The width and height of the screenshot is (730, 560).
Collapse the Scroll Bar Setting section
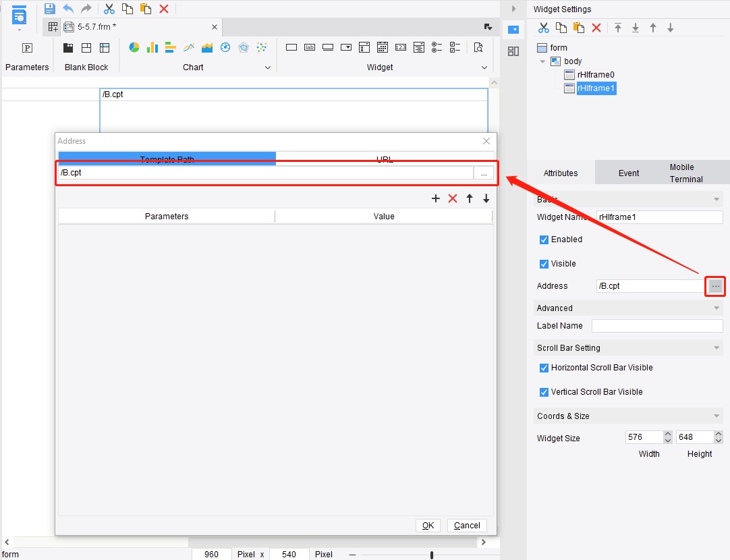(x=717, y=347)
